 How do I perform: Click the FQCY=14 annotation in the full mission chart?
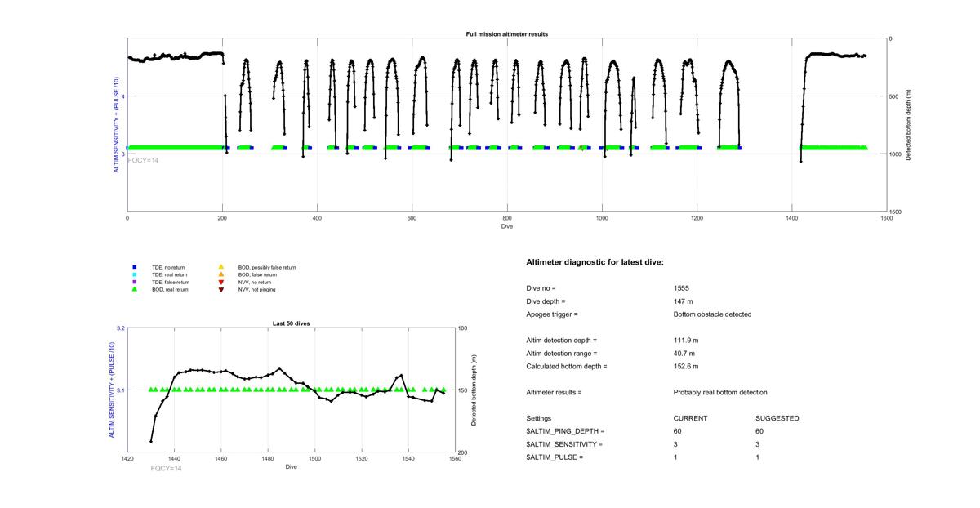143,161
